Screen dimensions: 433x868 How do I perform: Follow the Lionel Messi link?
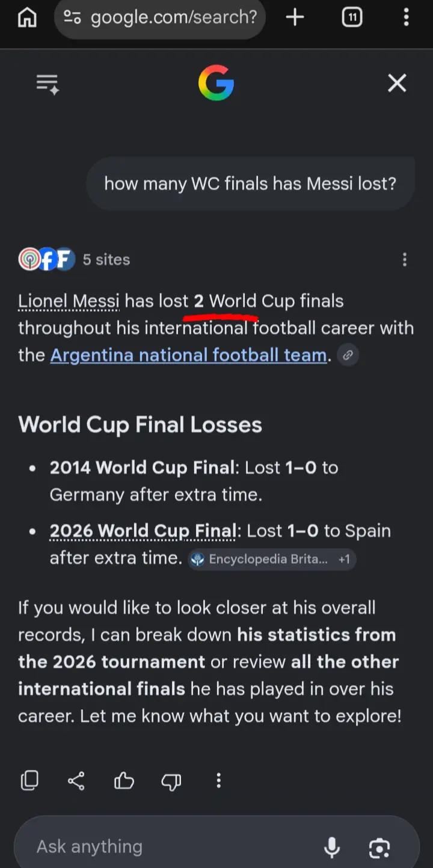pos(69,301)
